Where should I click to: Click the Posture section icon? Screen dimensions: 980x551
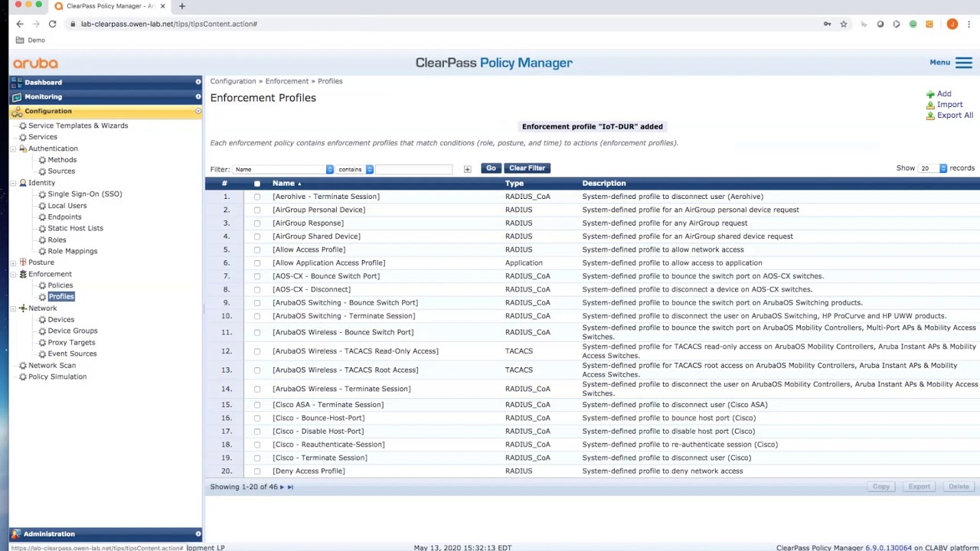(x=23, y=262)
